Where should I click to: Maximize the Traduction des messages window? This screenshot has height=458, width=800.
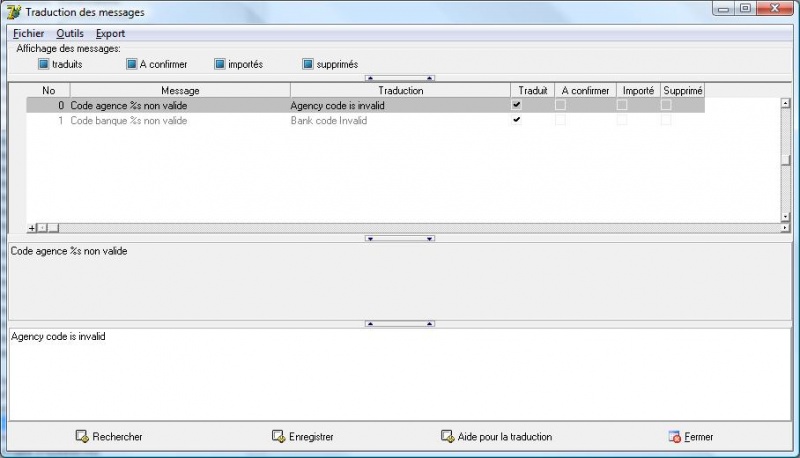(745, 9)
